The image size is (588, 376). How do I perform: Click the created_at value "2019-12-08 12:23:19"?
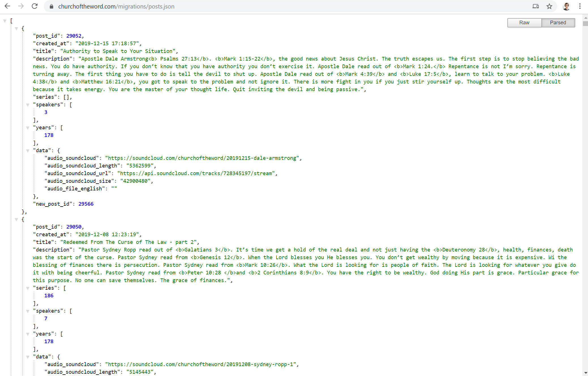pos(108,235)
